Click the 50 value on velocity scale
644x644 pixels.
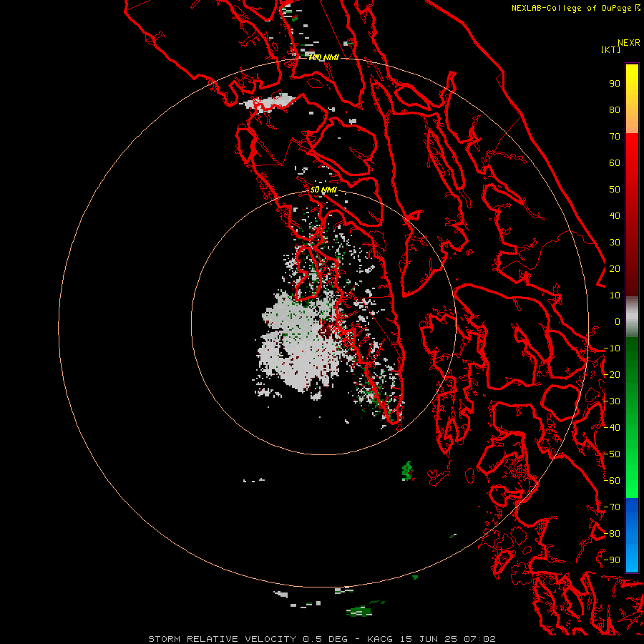point(615,190)
